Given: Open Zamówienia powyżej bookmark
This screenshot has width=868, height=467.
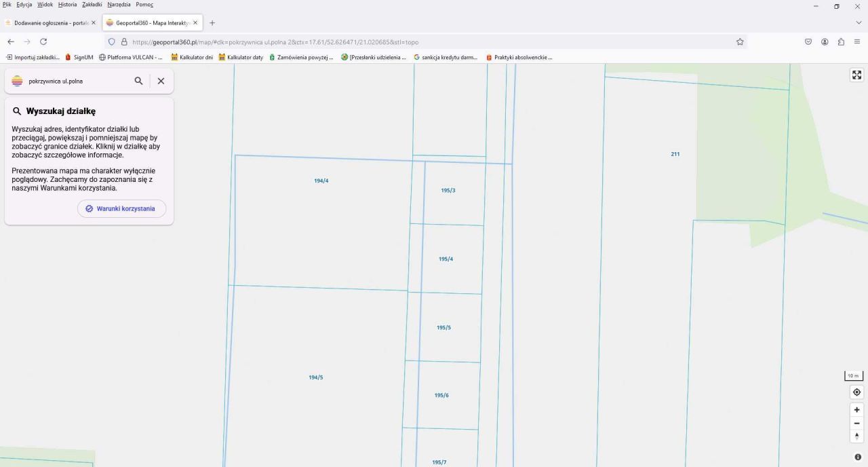Looking at the screenshot, I should coord(302,57).
